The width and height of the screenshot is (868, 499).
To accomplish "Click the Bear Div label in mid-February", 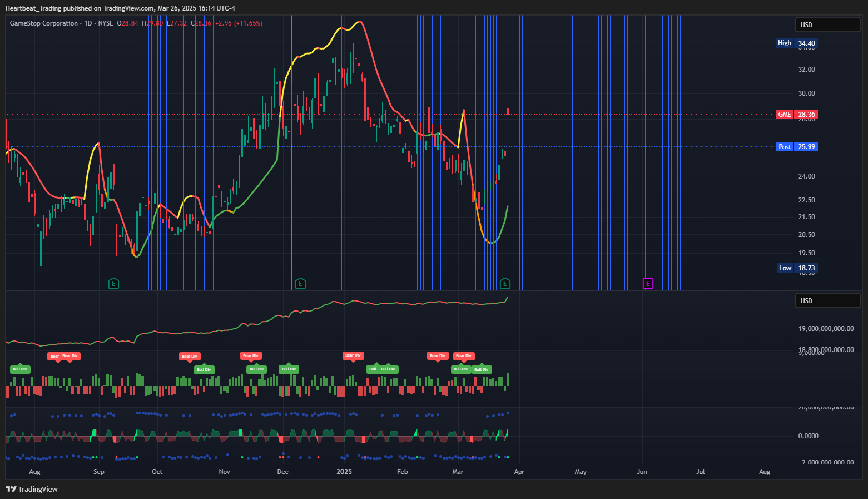I will click(x=437, y=356).
